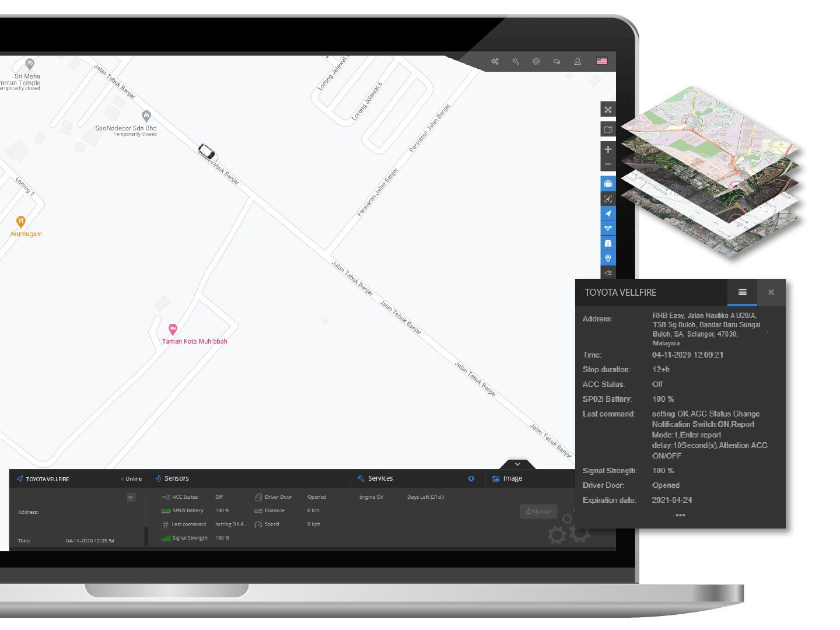
Task: Click the stop duration '12+h' value
Action: click(661, 369)
